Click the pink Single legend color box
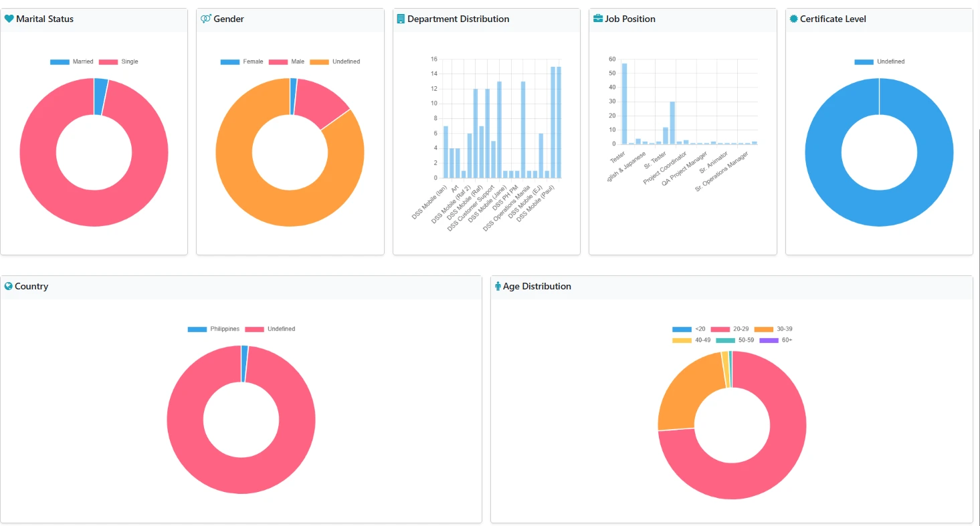 coord(108,62)
